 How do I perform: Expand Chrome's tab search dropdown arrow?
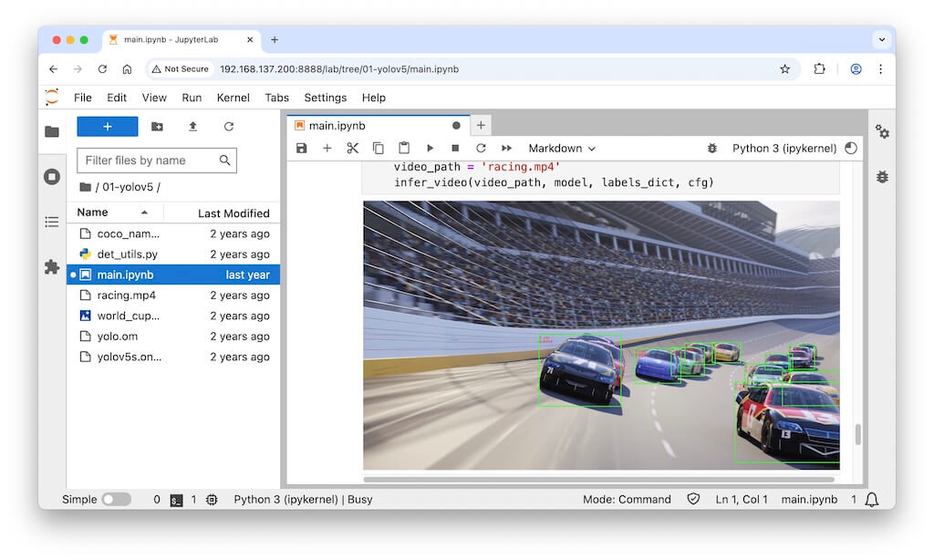pyautogui.click(x=881, y=39)
